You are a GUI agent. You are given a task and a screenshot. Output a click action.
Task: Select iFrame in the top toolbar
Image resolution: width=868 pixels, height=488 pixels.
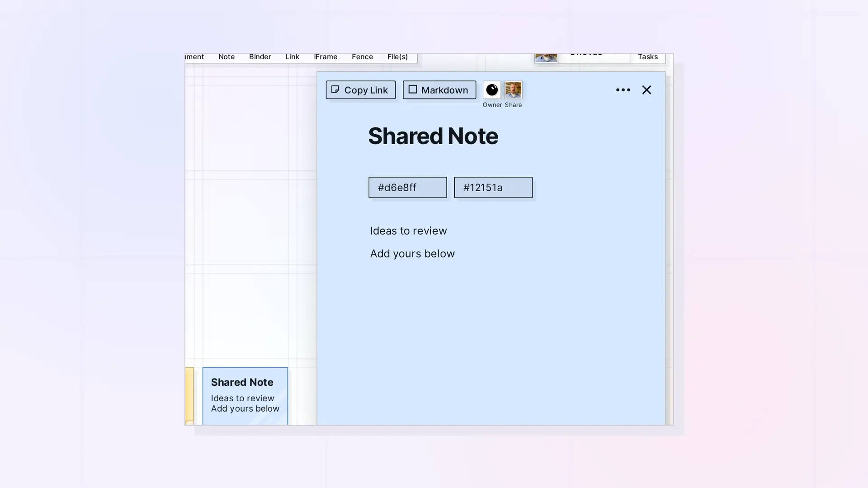[x=325, y=57]
